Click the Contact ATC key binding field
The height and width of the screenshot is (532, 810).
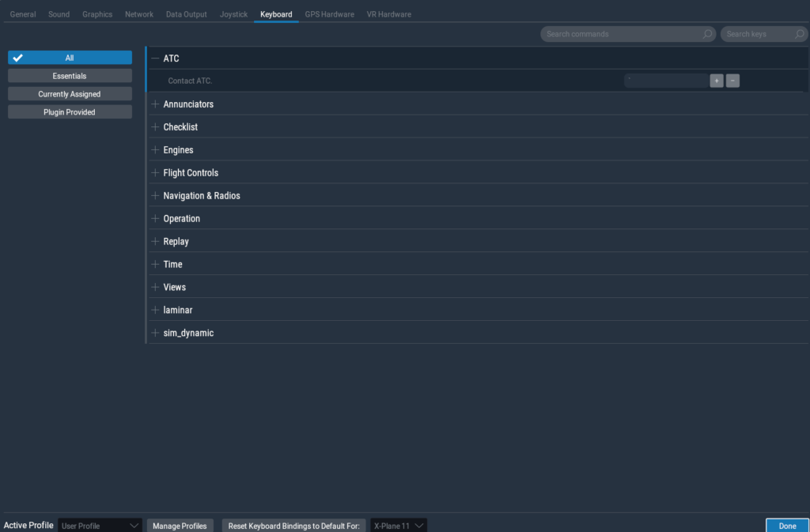pos(668,80)
